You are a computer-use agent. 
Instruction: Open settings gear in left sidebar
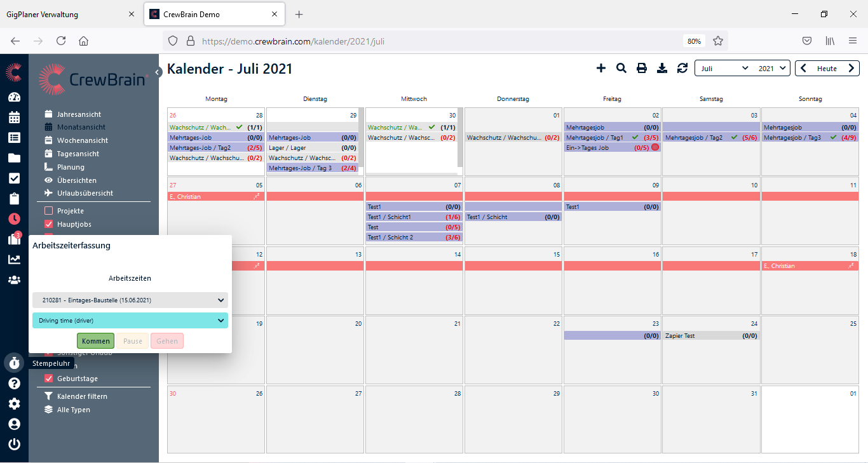click(x=14, y=403)
